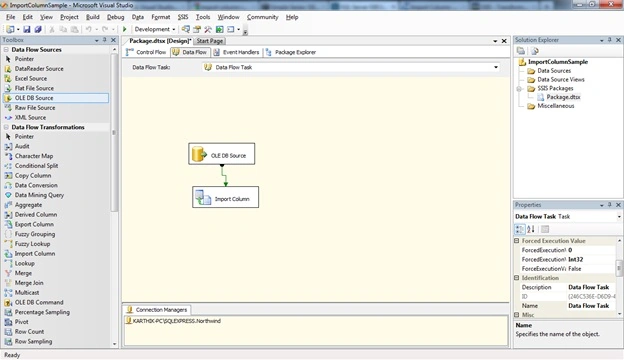Click the Properties toolbar button in Solution Explorer
Viewport: 624px width, 360px height.
point(521,51)
